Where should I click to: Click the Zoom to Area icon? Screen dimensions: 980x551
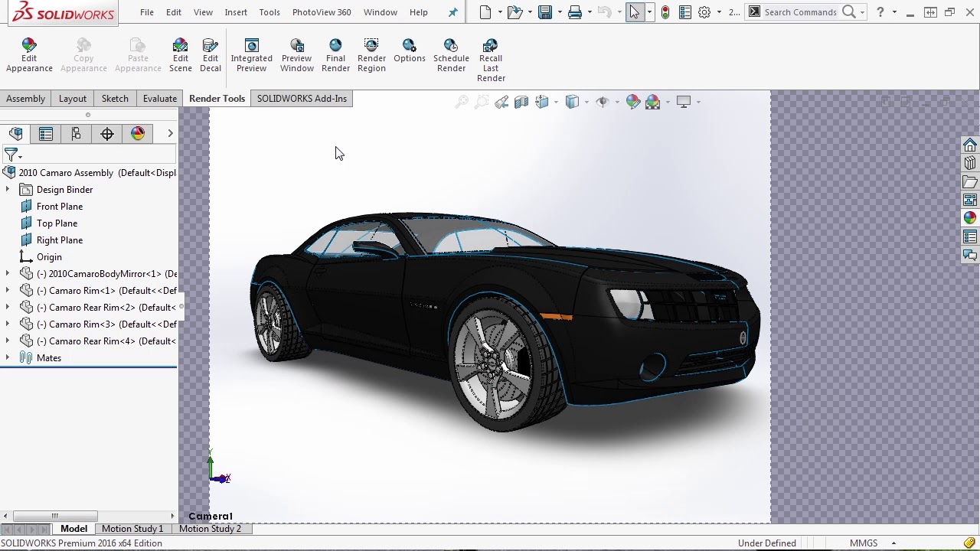click(x=482, y=102)
